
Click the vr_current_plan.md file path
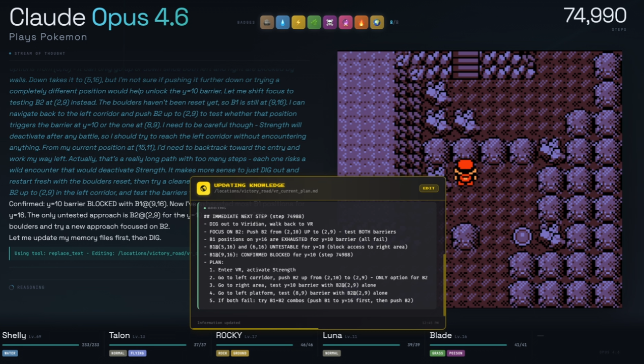pos(266,192)
